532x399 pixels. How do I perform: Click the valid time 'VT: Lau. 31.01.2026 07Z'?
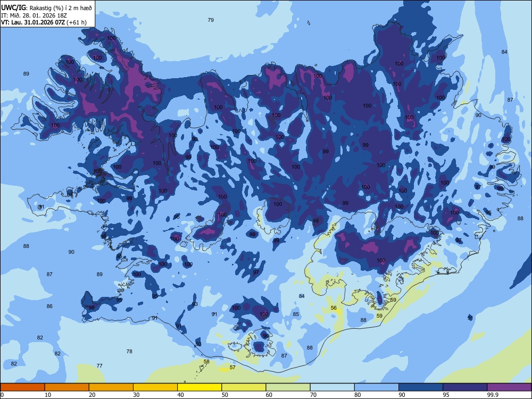tap(33, 22)
